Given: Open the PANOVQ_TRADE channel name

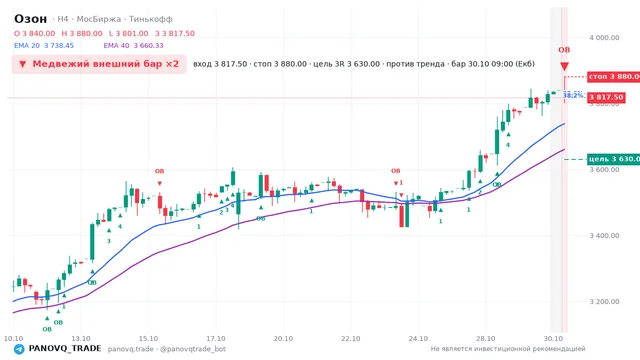Looking at the screenshot, I should pyautogui.click(x=65, y=349).
